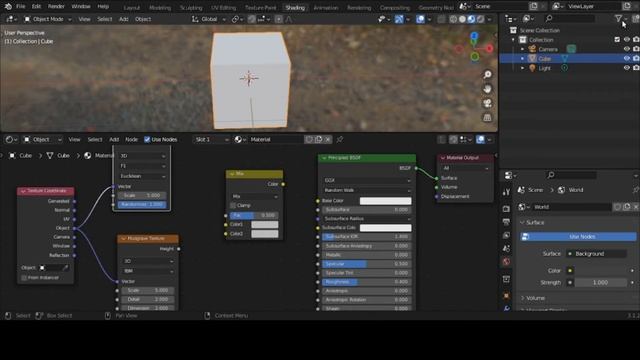The height and width of the screenshot is (360, 640).
Task: Open the GGX distribution dropdown
Action: coord(367,180)
